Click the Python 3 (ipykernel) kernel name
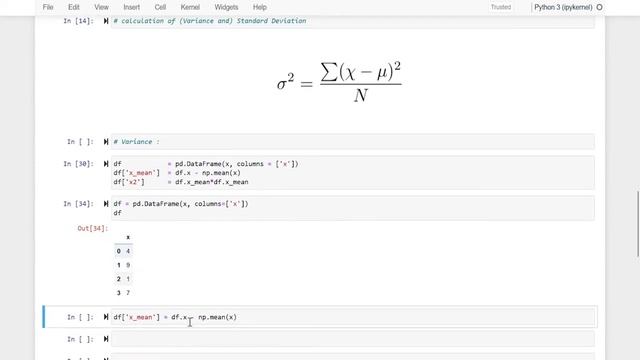The height and width of the screenshot is (360, 640). pos(563,7)
